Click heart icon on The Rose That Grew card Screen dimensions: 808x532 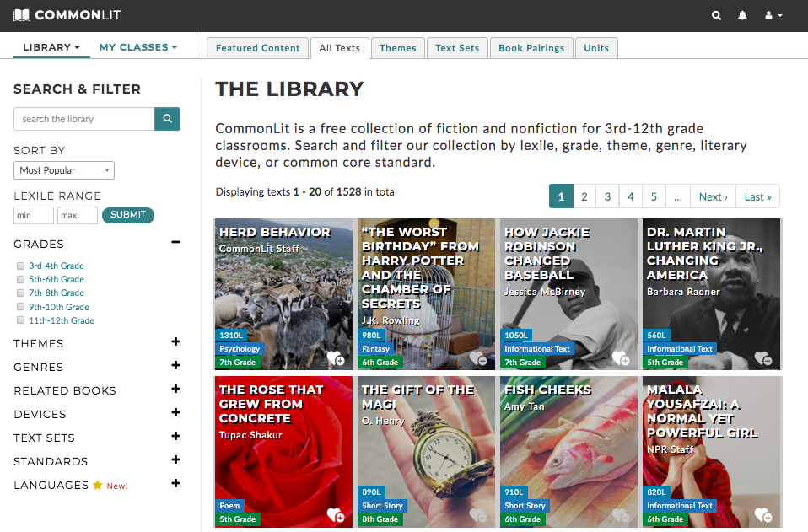[336, 515]
